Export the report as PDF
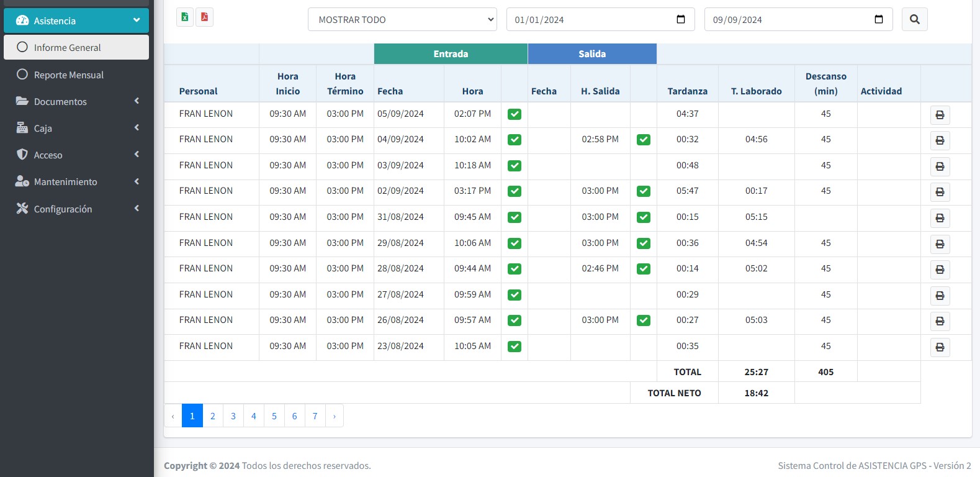The width and height of the screenshot is (980, 477). [x=204, y=17]
